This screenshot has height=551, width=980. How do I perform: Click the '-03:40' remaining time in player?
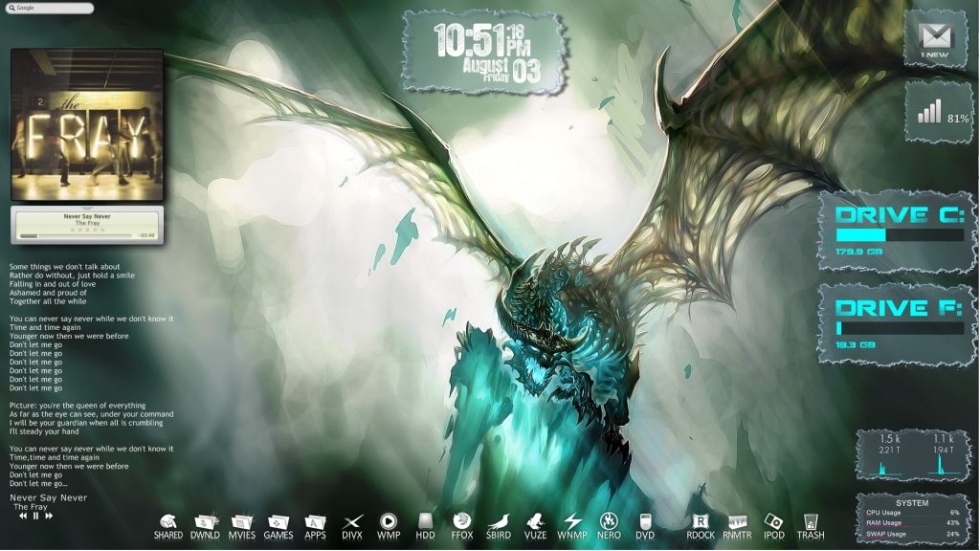click(146, 235)
